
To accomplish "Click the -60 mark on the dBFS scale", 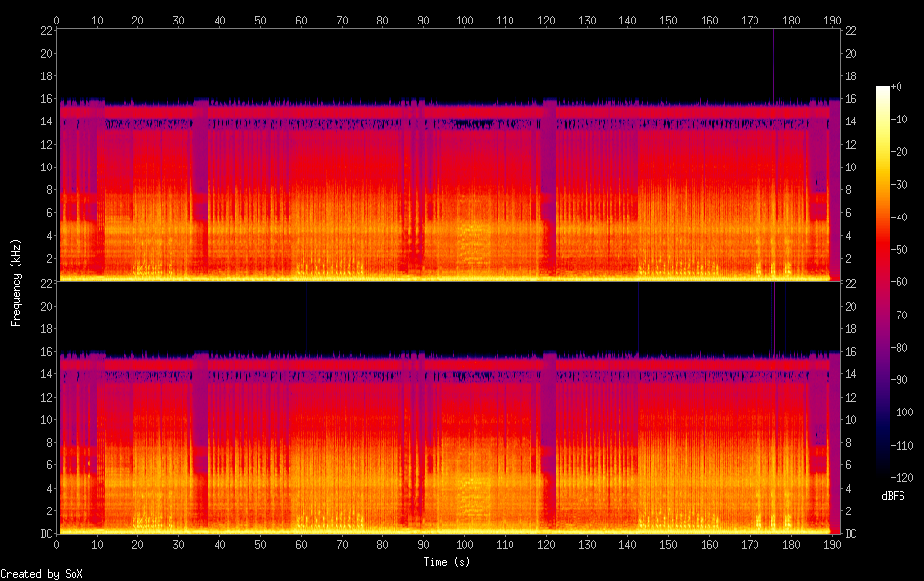I will (903, 278).
